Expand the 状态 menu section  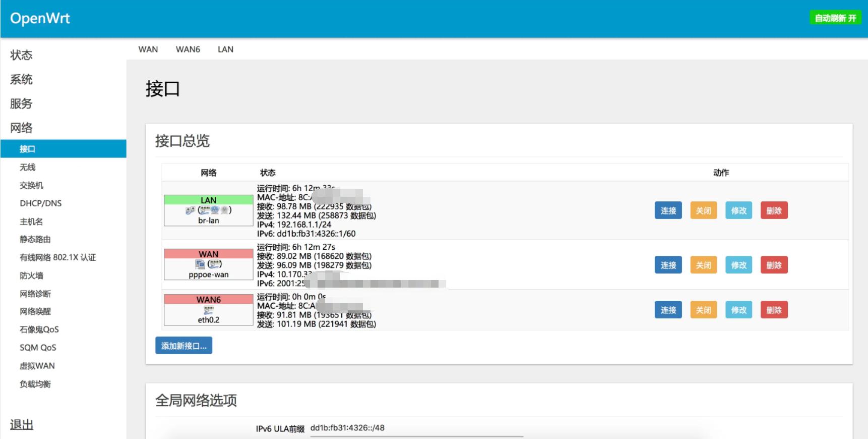point(21,55)
